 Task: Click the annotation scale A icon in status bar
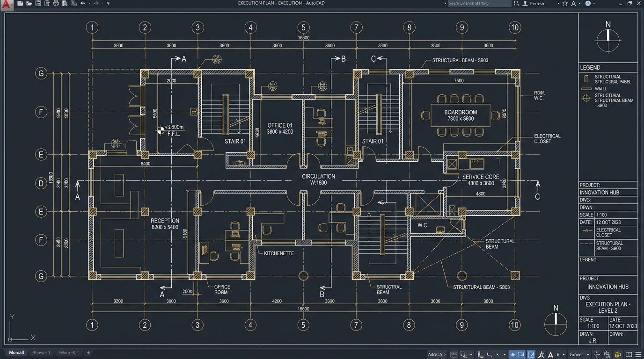point(550,354)
